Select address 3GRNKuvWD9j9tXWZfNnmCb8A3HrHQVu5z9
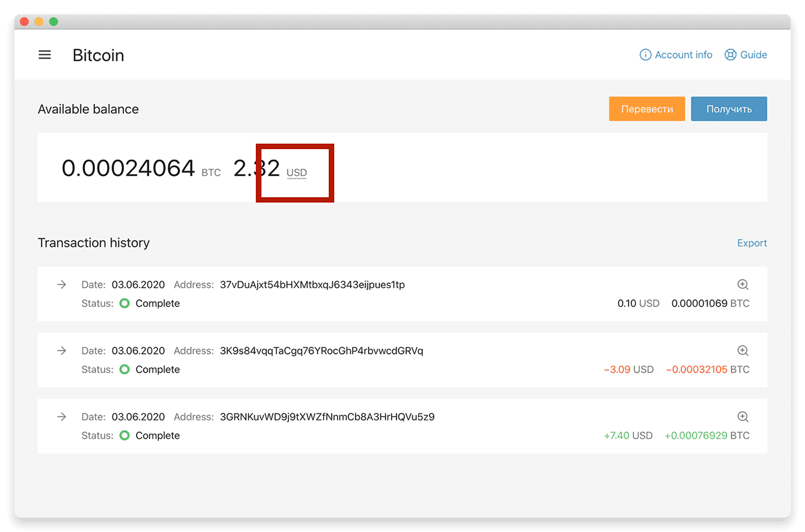805x532 pixels. pos(327,417)
